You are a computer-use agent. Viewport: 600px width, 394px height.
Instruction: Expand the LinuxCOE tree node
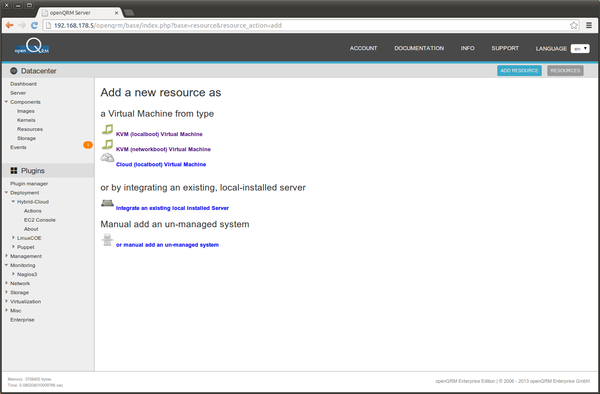pos(13,238)
